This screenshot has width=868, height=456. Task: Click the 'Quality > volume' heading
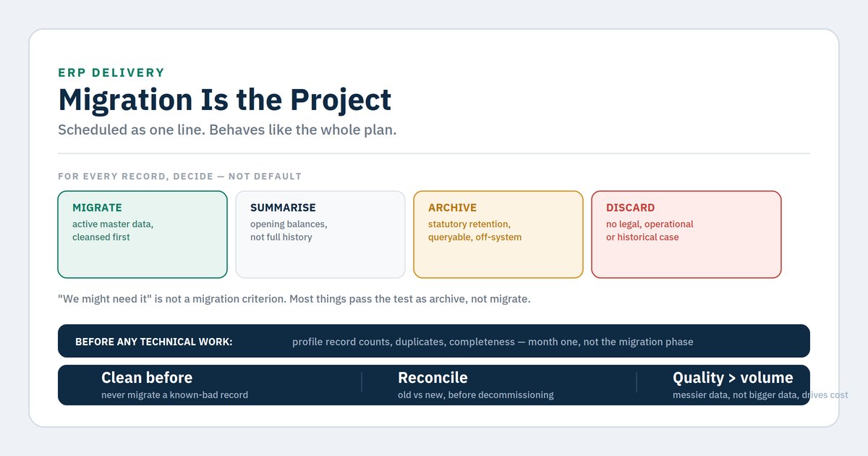(x=733, y=378)
